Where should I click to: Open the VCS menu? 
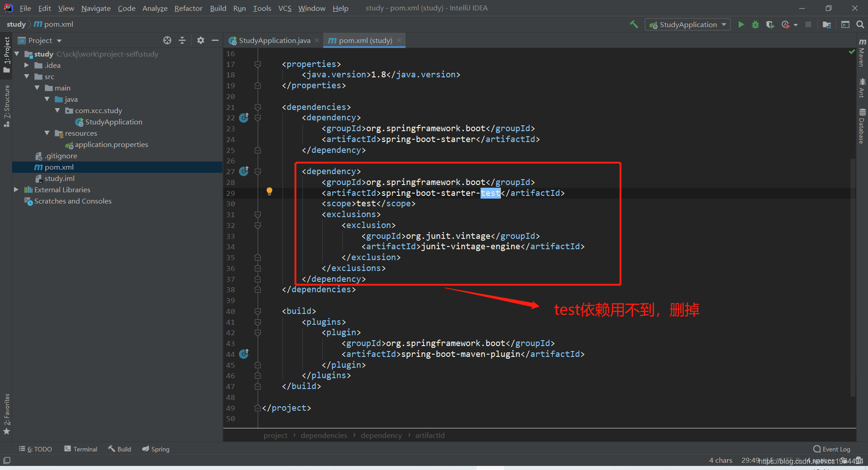coord(285,8)
